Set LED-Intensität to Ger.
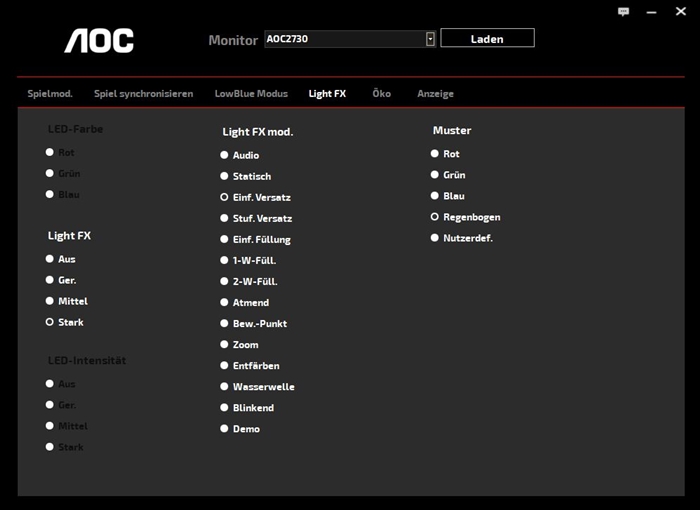Screen dimensions: 700x510 (x=61, y=405)
